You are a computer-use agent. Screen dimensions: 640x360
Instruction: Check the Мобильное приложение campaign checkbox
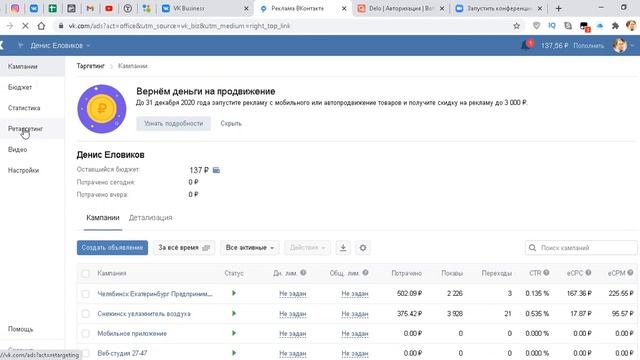click(85, 333)
